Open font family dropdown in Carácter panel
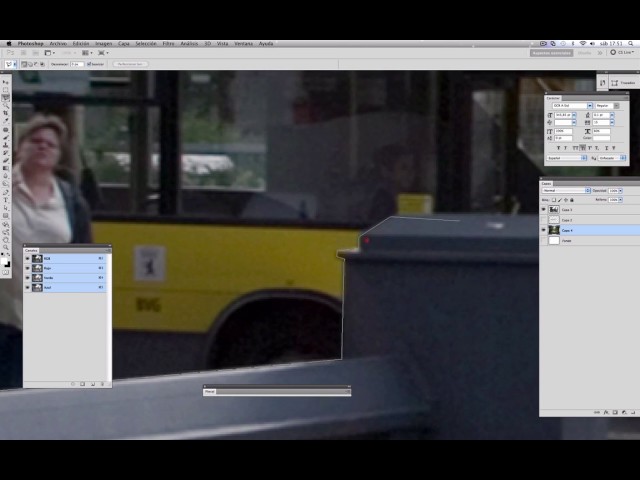This screenshot has width=640, height=480. coord(590,106)
